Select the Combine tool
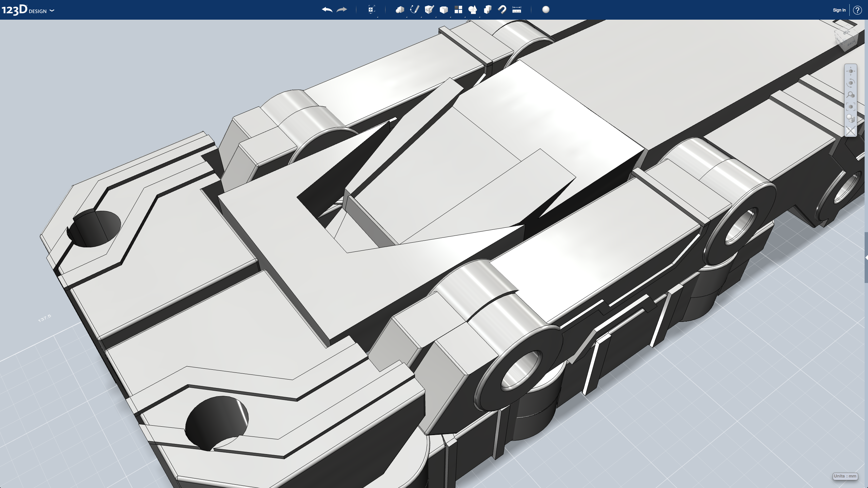This screenshot has width=868, height=488. 488,10
